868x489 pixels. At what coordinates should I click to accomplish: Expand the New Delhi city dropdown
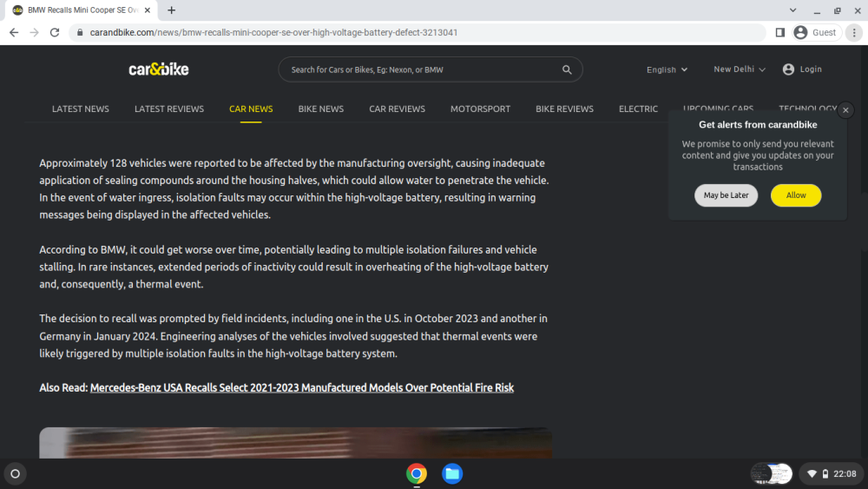[739, 69]
